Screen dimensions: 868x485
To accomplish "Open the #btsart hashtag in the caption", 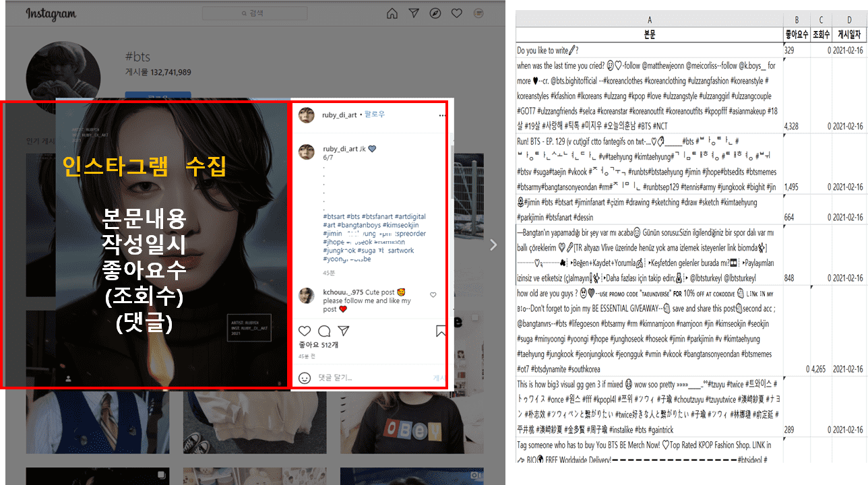I will pos(335,217).
